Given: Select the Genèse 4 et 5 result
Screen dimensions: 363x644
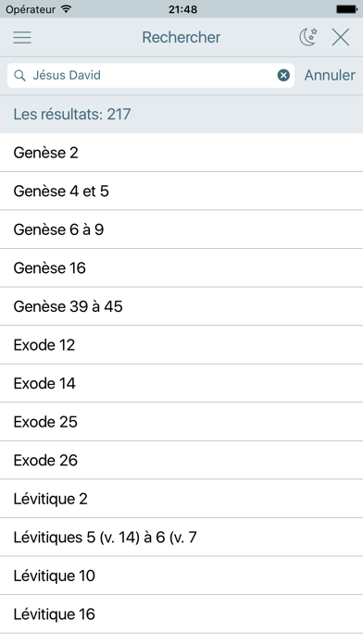Looking at the screenshot, I should click(x=181, y=191).
